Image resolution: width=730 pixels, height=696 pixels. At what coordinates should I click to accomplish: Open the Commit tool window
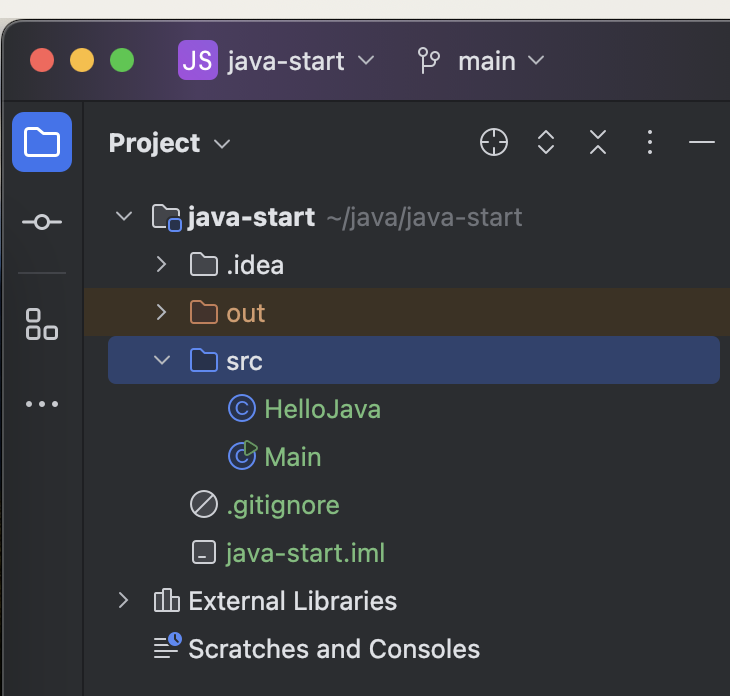click(42, 222)
